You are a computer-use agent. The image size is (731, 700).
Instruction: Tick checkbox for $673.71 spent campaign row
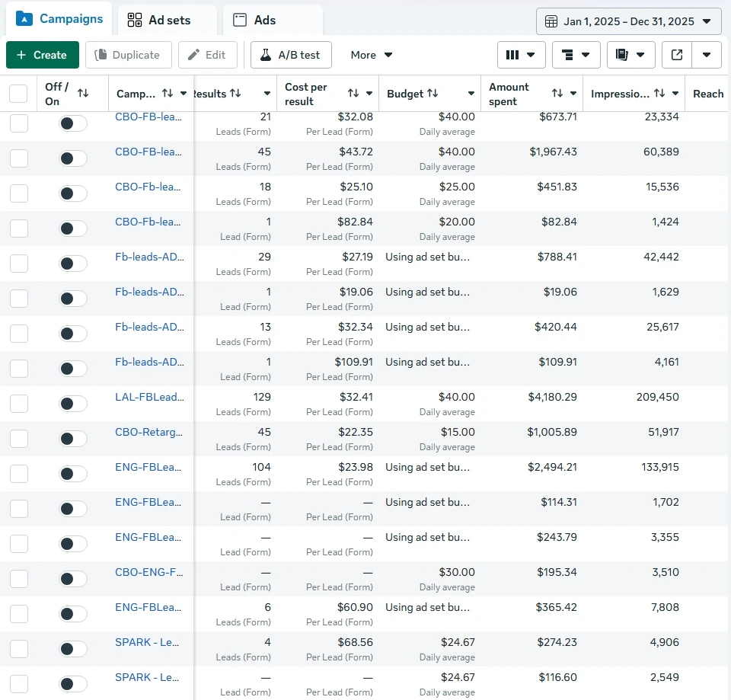18,123
